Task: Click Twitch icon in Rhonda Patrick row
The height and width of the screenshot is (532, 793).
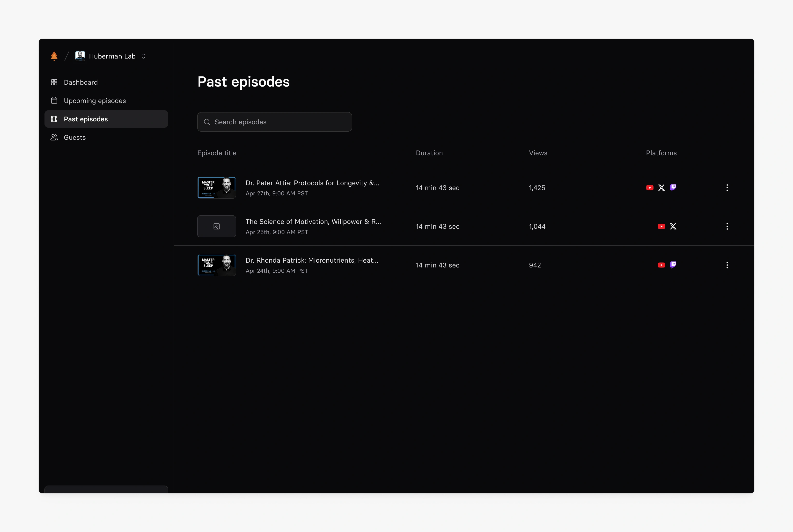Action: click(673, 265)
